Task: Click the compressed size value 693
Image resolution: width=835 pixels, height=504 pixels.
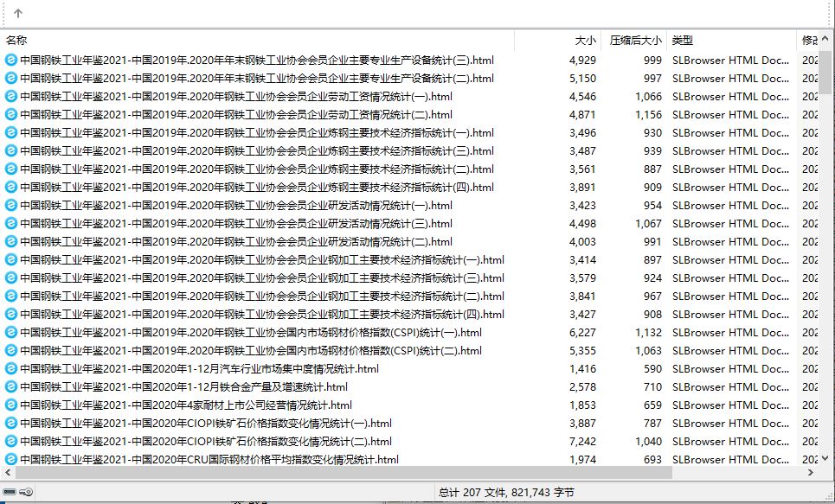Action: point(652,459)
